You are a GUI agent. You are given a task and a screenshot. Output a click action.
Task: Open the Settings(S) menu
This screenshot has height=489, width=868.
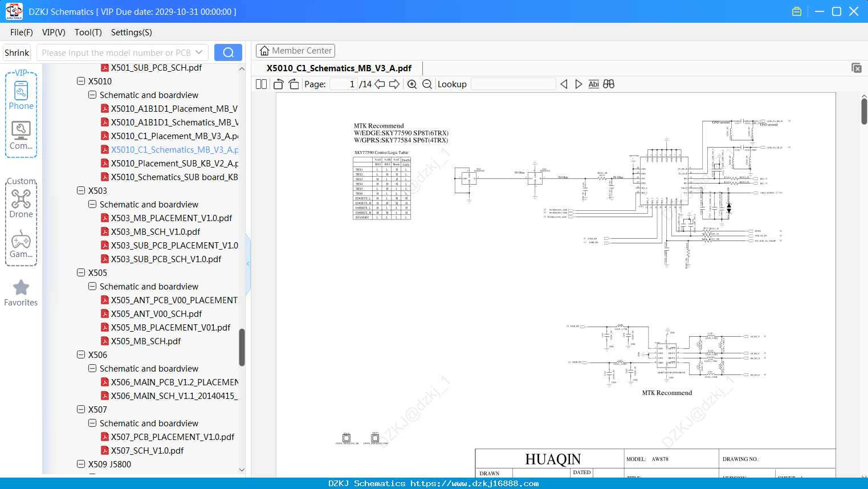tap(132, 32)
